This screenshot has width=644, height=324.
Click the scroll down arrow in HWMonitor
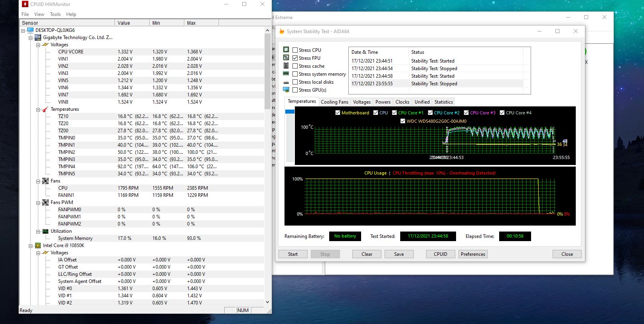click(x=267, y=302)
